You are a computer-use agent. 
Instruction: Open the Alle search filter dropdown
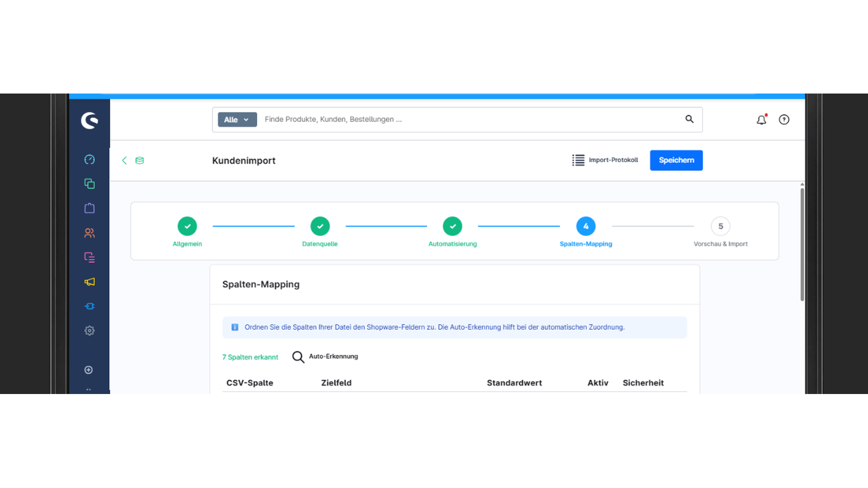(237, 120)
